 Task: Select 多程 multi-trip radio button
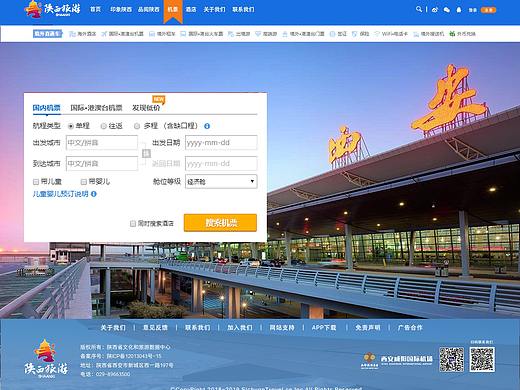point(137,126)
